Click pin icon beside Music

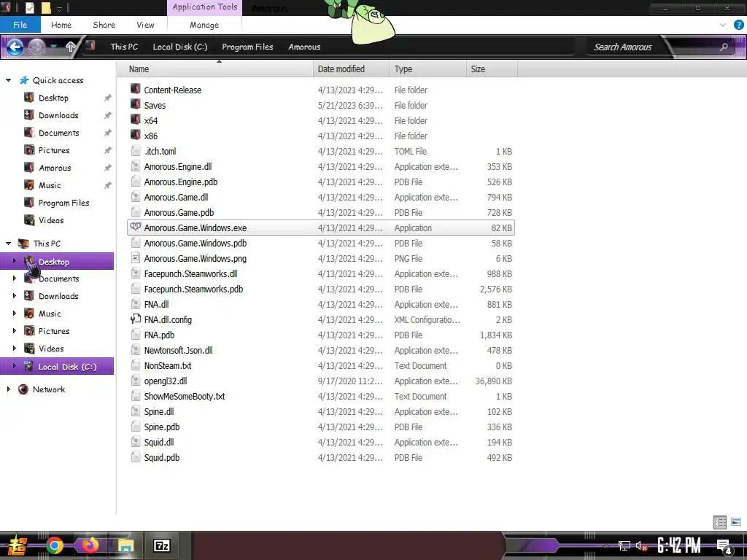[x=108, y=185]
